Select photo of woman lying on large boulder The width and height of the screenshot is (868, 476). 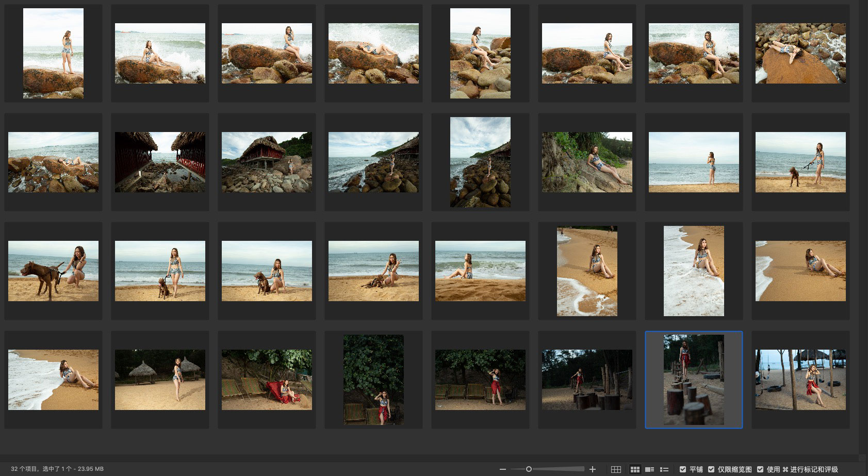tap(800, 53)
